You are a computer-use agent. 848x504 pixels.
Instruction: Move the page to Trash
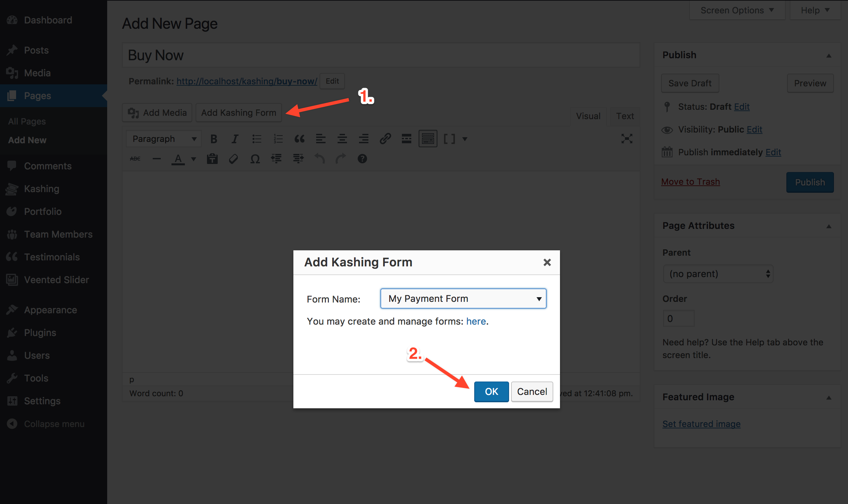[x=690, y=182]
